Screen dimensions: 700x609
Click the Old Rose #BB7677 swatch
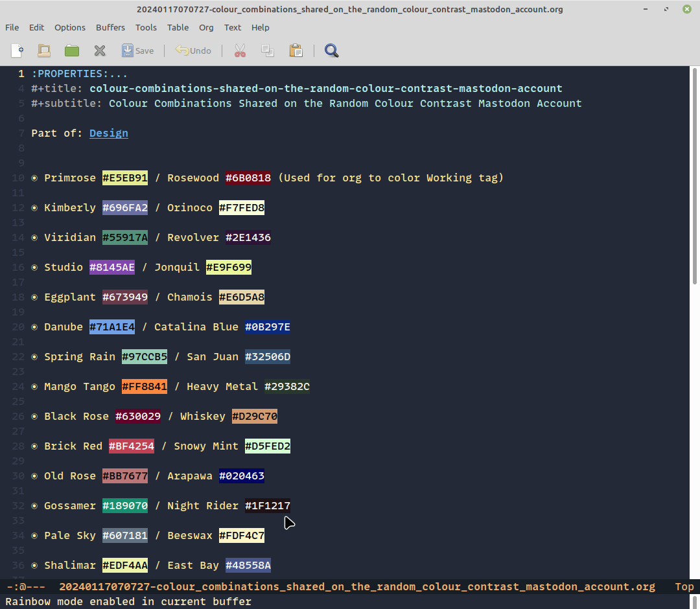coord(125,476)
